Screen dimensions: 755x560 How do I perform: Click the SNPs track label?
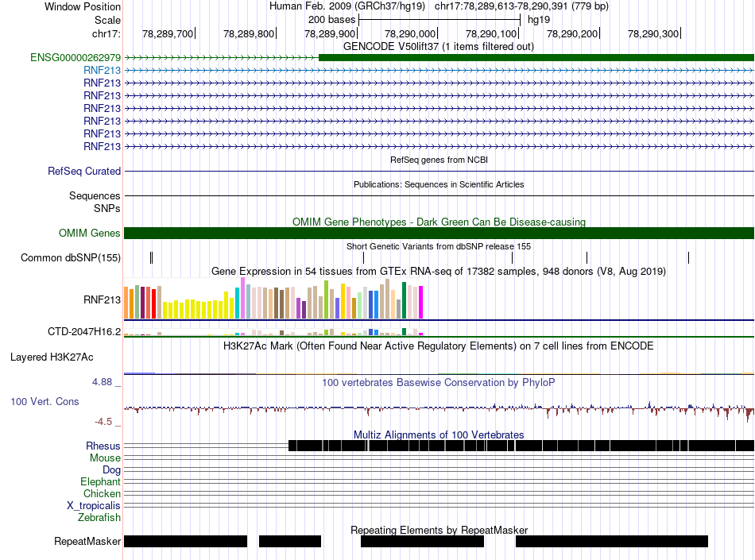click(107, 208)
